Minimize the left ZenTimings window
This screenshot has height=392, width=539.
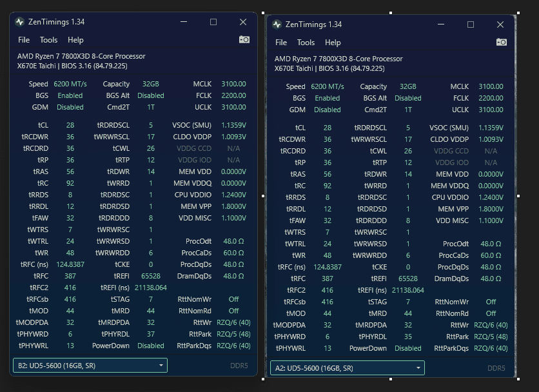(x=184, y=22)
